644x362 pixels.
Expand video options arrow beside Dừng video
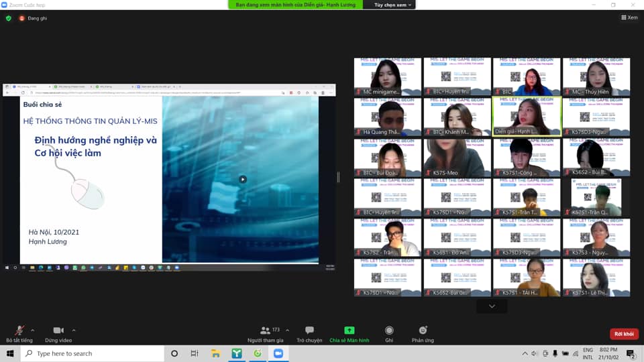click(74, 330)
